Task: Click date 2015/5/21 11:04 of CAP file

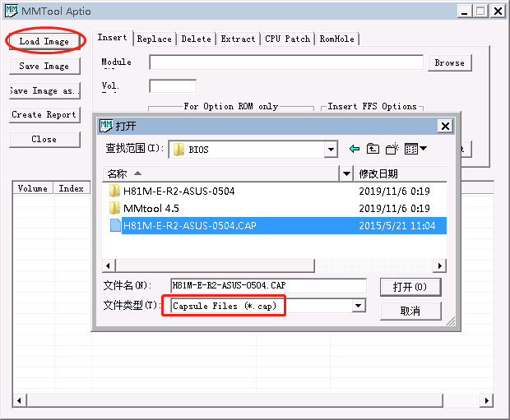Action: coord(396,225)
